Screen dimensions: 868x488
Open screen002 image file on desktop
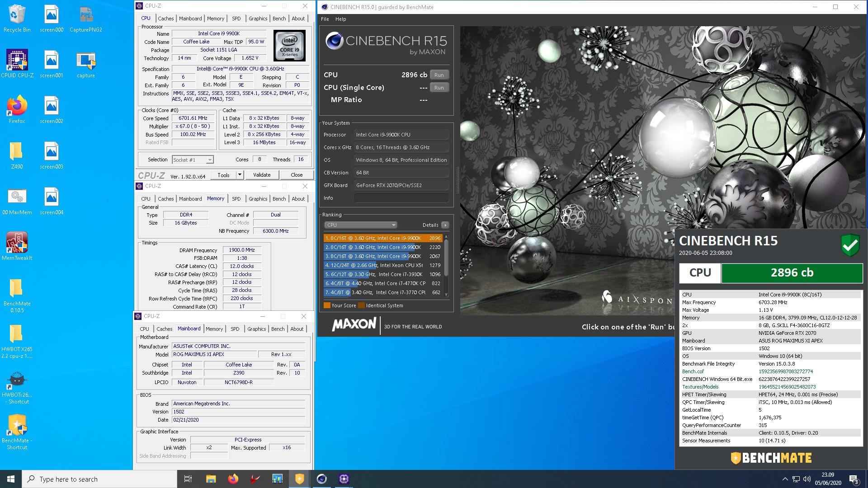[51, 109]
